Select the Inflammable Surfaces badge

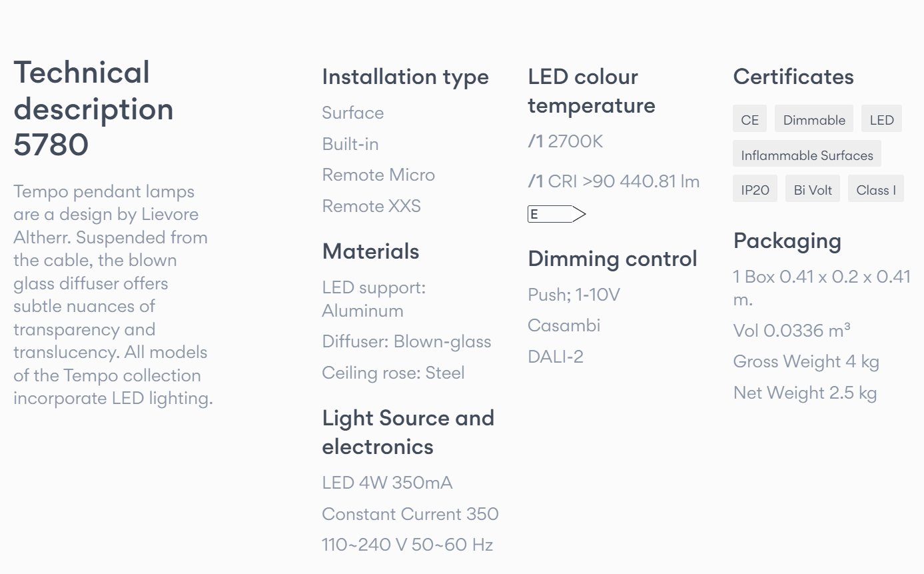pyautogui.click(x=807, y=155)
